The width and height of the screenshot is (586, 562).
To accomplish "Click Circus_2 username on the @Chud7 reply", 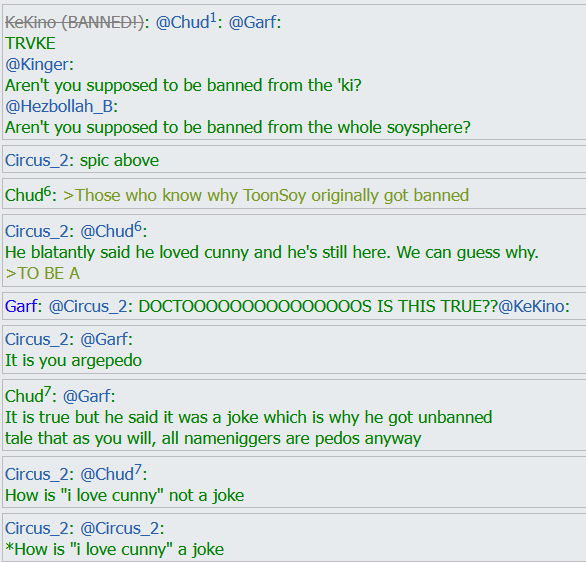I will pyautogui.click(x=37, y=474).
